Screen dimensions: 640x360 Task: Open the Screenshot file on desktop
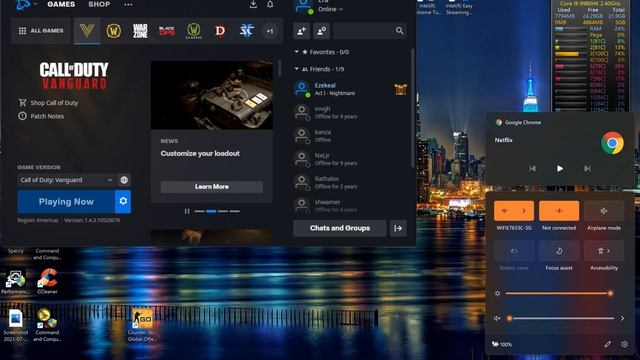16,325
